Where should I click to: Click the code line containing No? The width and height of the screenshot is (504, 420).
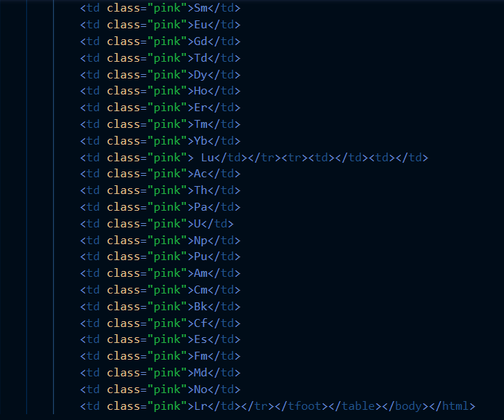[x=160, y=389]
